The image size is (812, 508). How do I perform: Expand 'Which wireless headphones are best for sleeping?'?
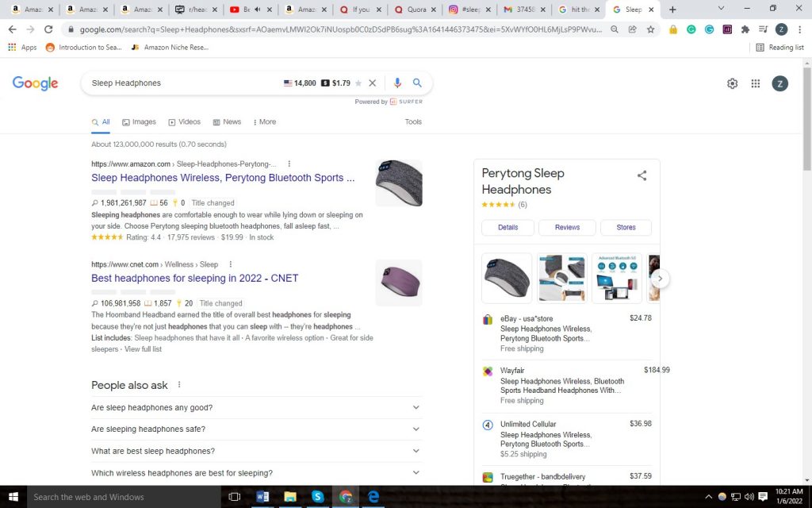point(256,473)
